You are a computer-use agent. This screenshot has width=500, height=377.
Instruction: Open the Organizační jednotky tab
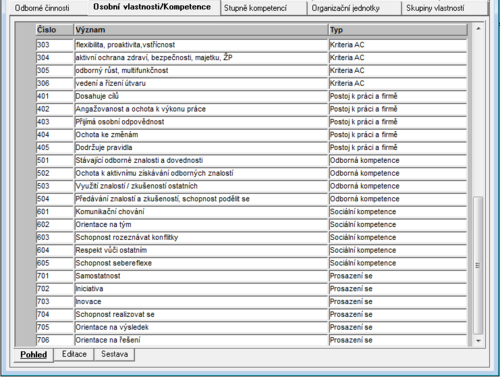pos(354,8)
